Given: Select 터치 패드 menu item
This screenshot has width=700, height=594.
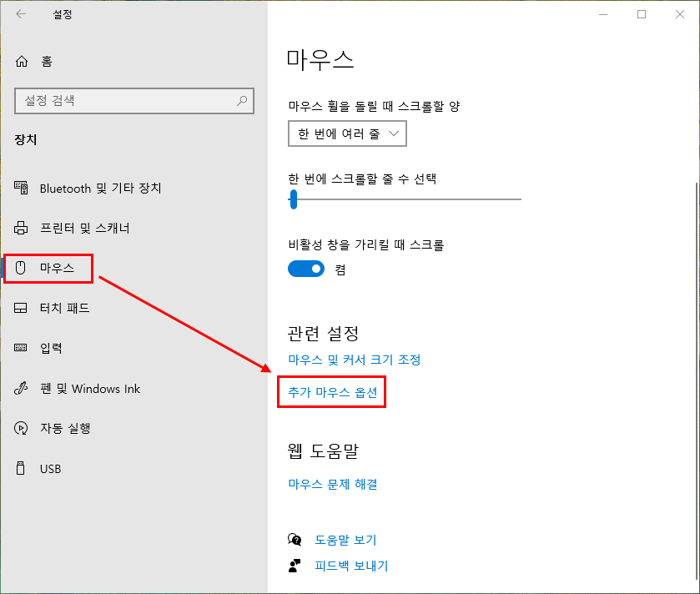Looking at the screenshot, I should [65, 308].
